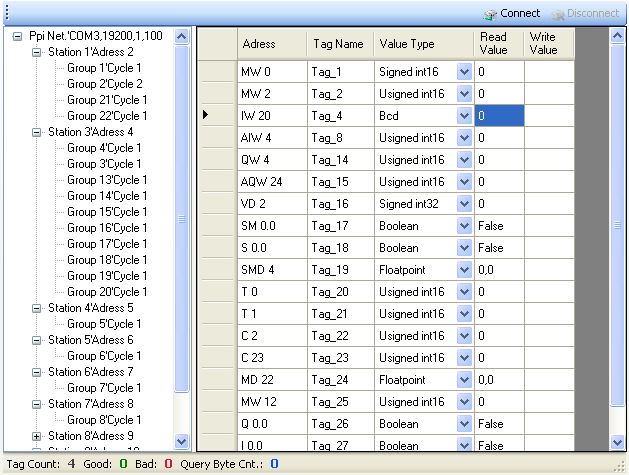The width and height of the screenshot is (629, 475).
Task: Select Group 16'Cycle 1 tree item
Action: coord(107,228)
